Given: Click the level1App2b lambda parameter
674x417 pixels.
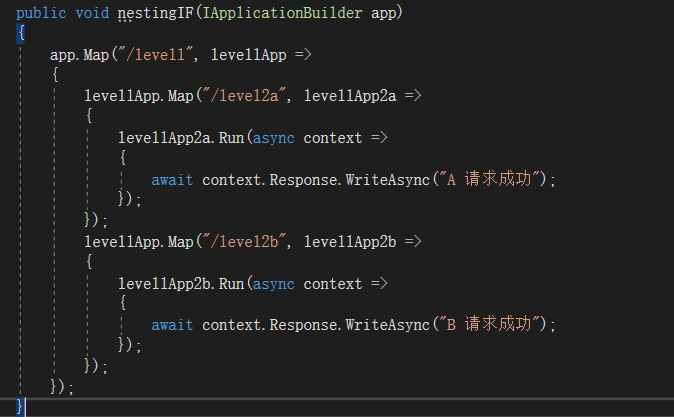Looking at the screenshot, I should point(350,242).
